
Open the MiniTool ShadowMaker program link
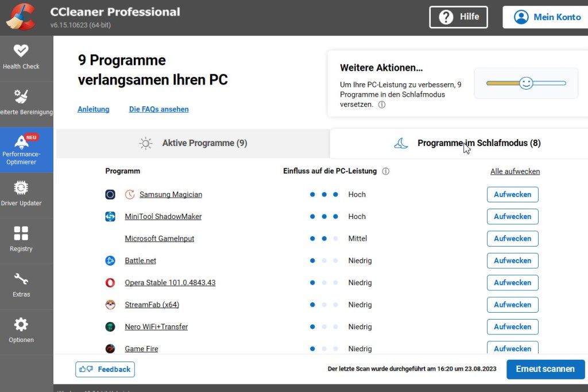[x=163, y=217]
